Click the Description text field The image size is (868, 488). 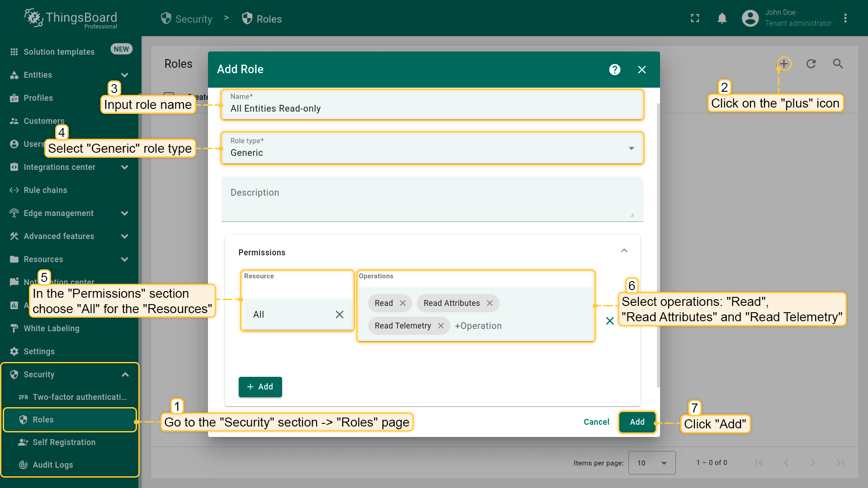pos(432,199)
